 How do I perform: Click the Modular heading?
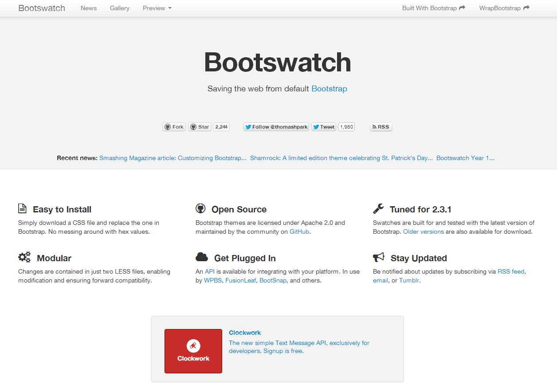point(54,258)
